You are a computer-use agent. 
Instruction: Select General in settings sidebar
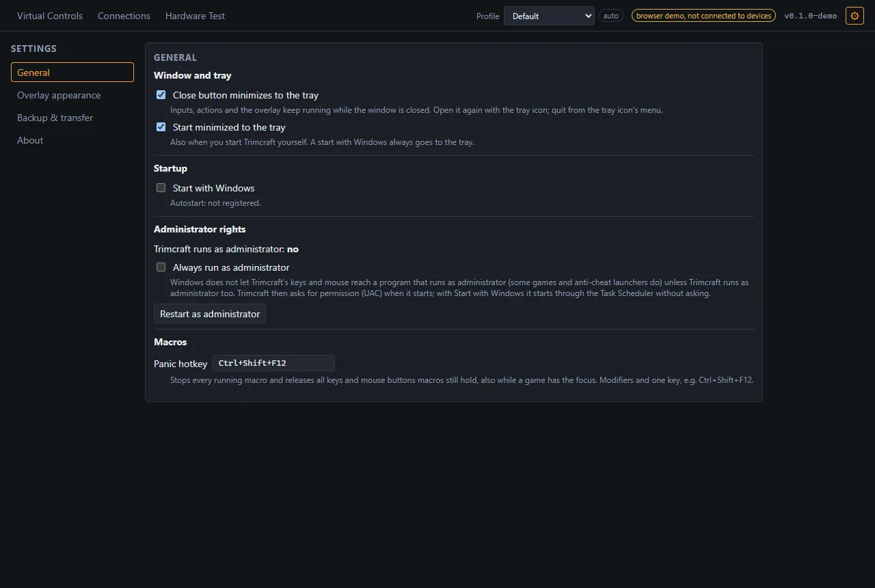(72, 72)
